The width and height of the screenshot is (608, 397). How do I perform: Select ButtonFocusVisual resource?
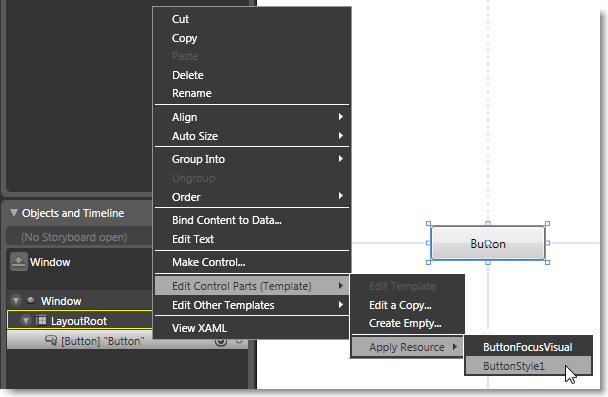coord(528,347)
